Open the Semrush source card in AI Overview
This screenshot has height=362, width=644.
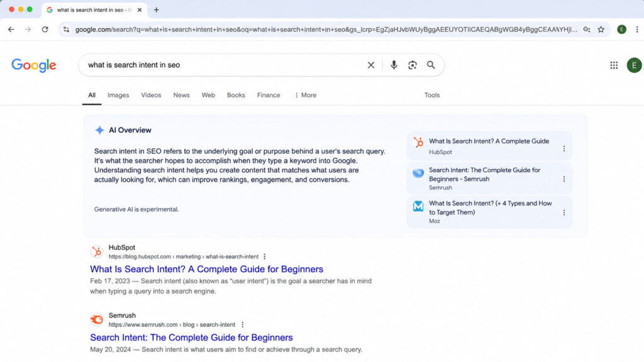(x=489, y=178)
